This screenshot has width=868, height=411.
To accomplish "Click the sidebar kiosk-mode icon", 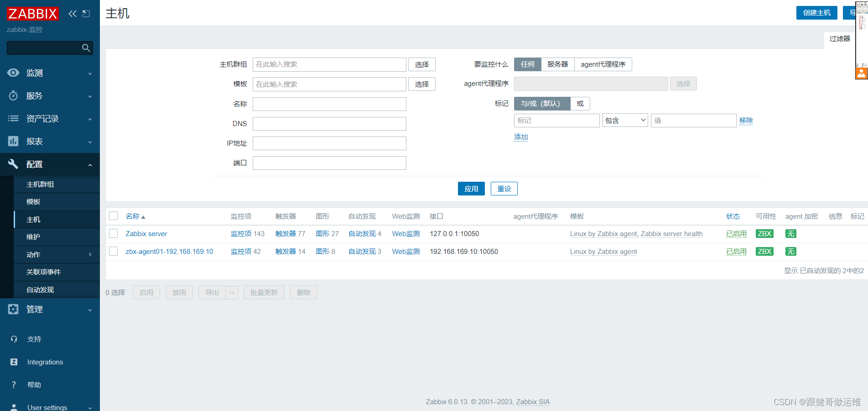I will 86,14.
